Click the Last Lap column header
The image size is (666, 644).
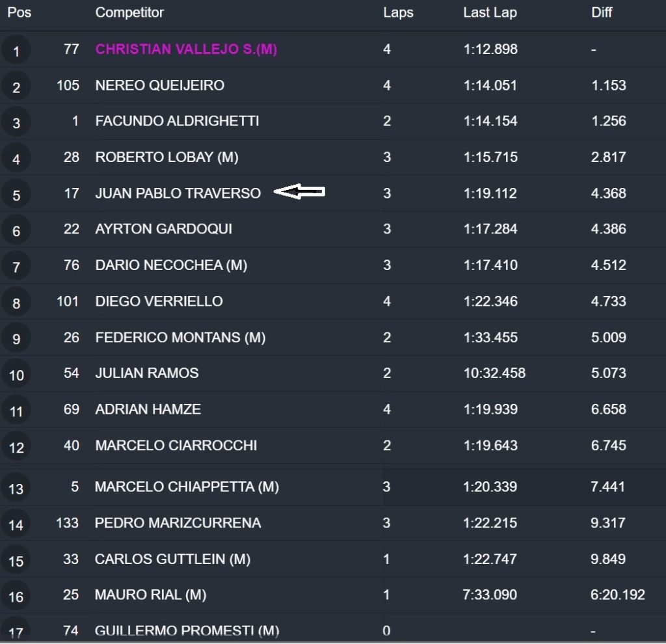(490, 12)
